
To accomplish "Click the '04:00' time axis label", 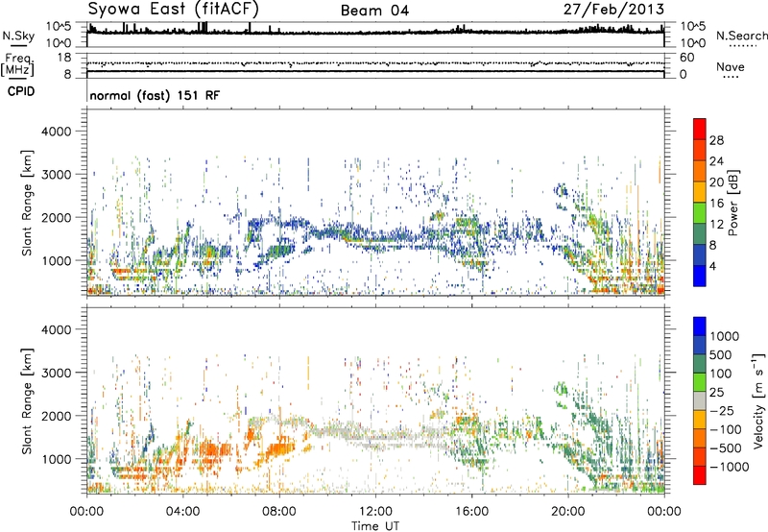I will 182,512.
